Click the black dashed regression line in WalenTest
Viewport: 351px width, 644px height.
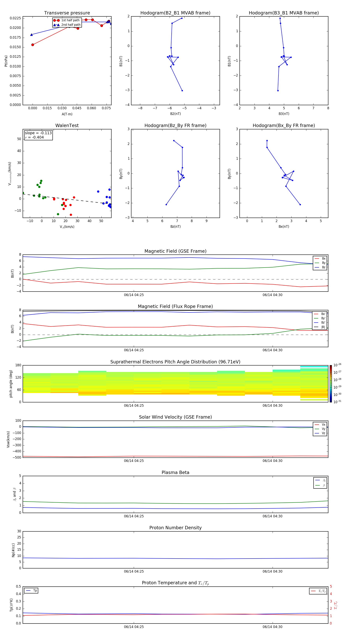click(x=67, y=199)
